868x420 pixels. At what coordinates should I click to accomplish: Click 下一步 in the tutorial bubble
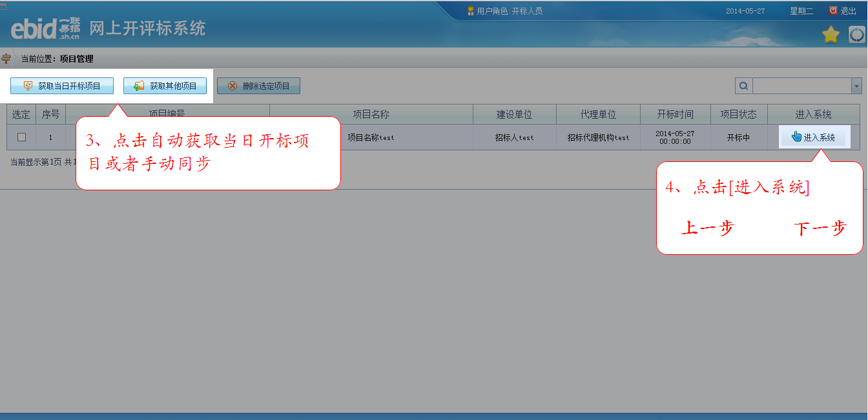point(820,228)
